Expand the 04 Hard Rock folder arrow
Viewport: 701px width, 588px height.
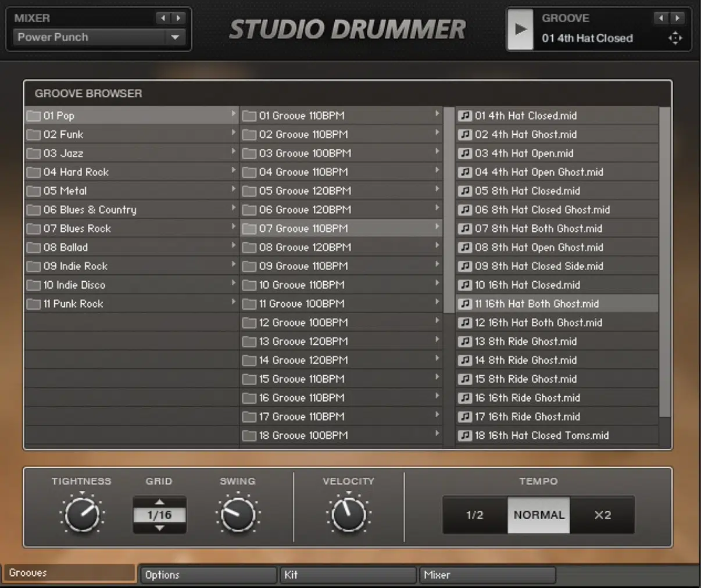click(x=234, y=170)
